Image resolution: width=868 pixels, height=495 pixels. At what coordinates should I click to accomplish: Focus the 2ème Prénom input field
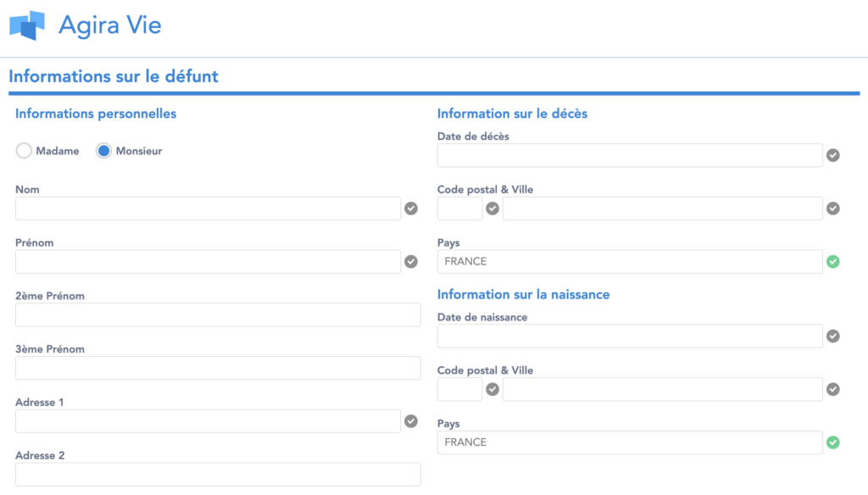click(218, 314)
